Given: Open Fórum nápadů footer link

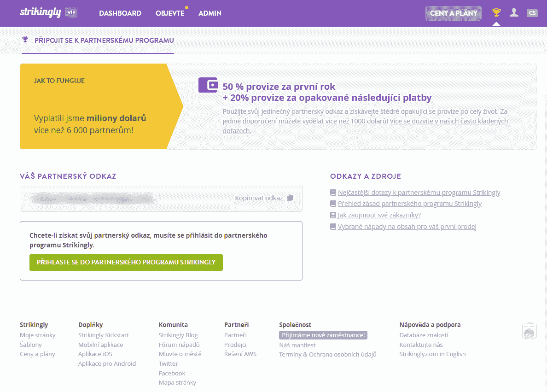Looking at the screenshot, I should (x=179, y=345).
